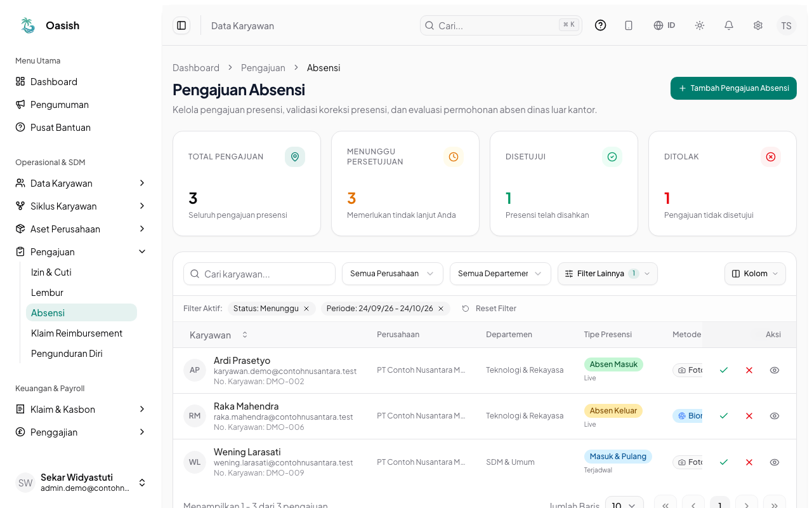Remove the Periode filter chip
Screen dimensions: 812x508
(441, 309)
